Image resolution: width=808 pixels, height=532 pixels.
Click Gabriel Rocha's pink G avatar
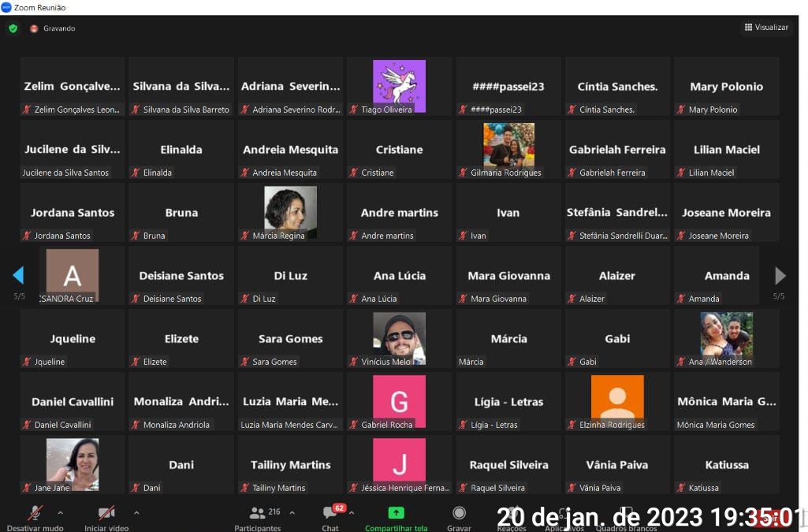(399, 400)
